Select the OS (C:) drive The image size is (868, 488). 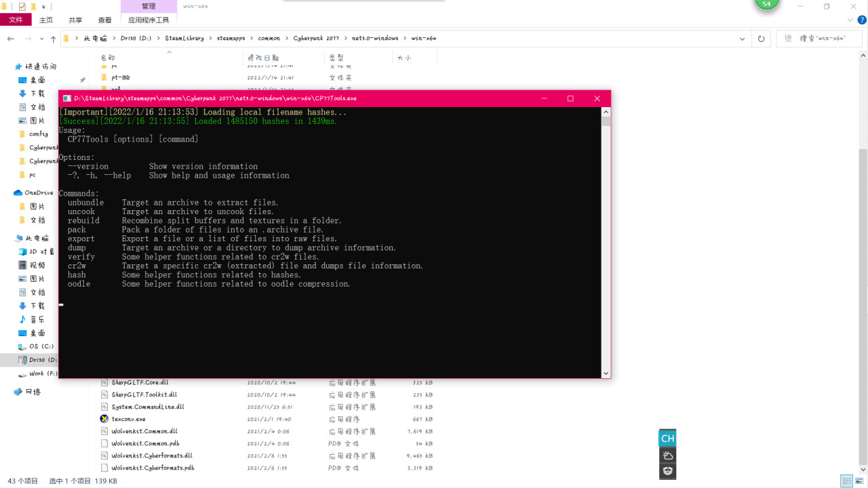pyautogui.click(x=41, y=346)
